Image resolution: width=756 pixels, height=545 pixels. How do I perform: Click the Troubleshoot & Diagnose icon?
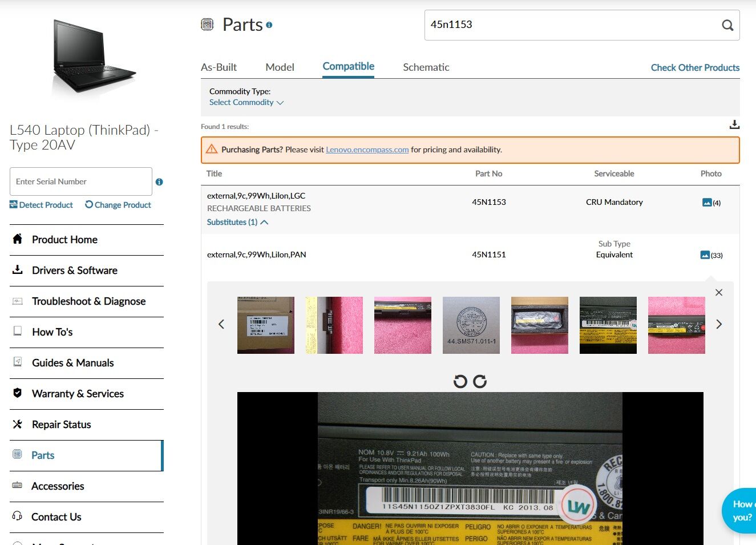18,301
